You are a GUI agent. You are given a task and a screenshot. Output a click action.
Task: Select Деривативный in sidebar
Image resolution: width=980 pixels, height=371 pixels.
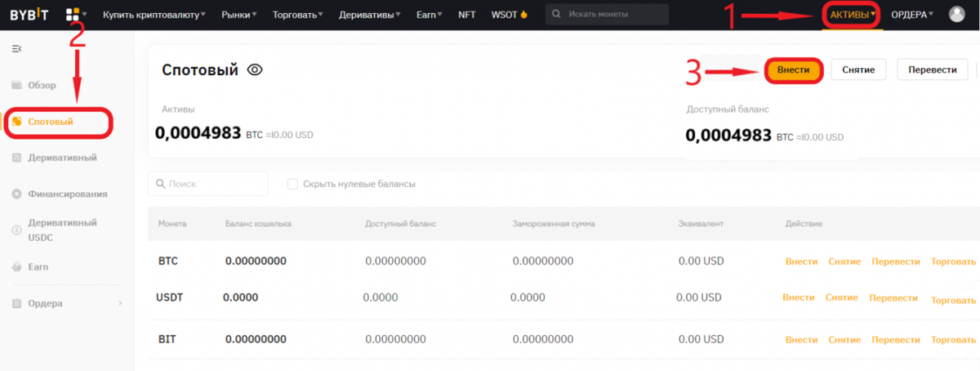pos(62,158)
